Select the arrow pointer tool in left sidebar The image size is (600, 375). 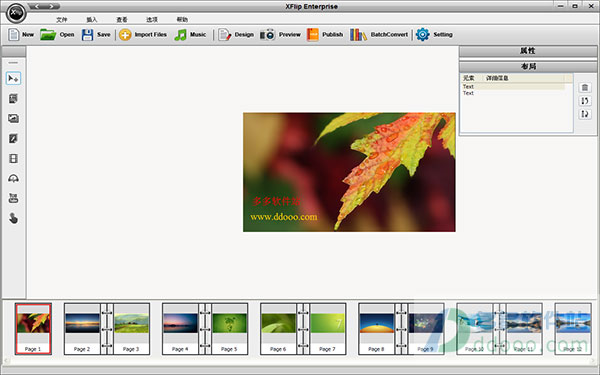[x=13, y=78]
